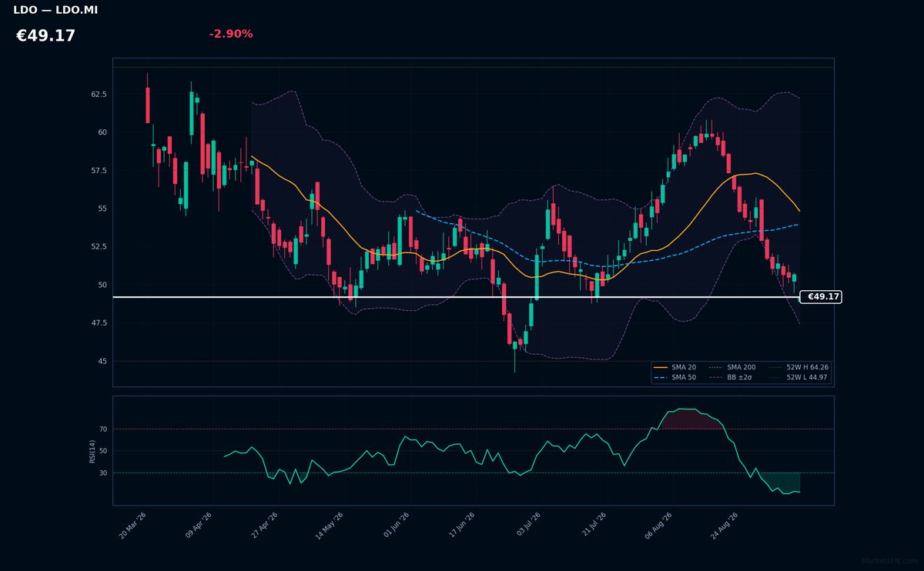924x571 pixels.
Task: Click the 03 Jul '26 date label
Action: point(527,526)
